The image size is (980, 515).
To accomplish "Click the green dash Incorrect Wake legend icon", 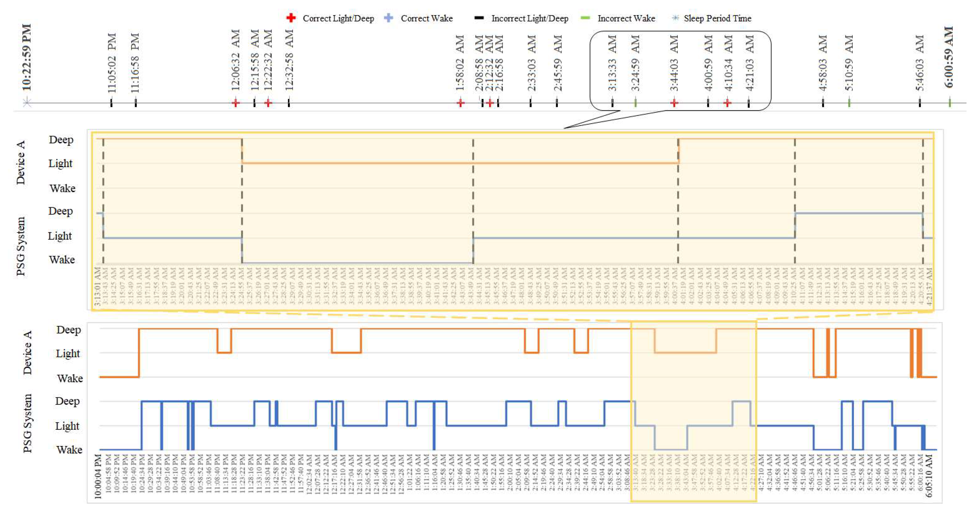I will pos(586,18).
